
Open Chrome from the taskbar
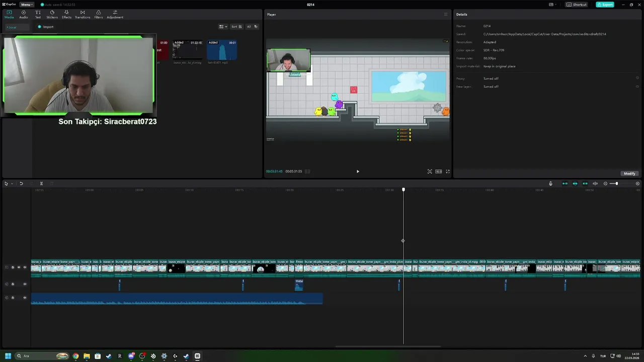click(75, 356)
